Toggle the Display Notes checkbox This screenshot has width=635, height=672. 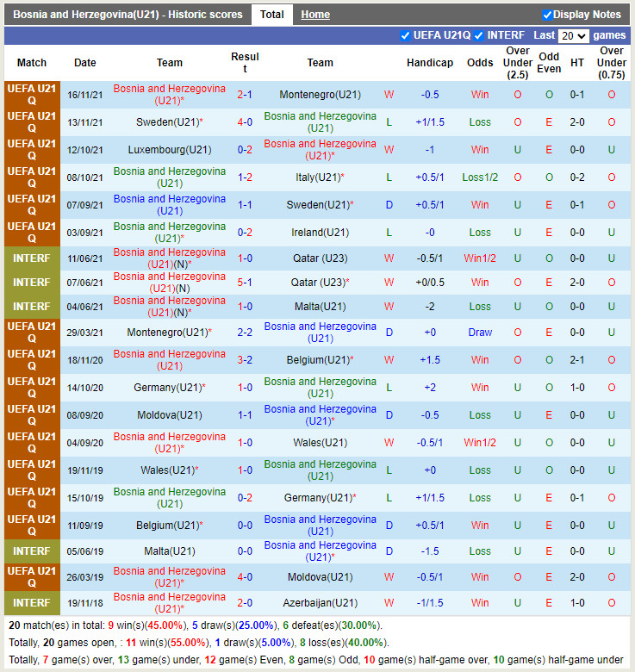tap(547, 15)
